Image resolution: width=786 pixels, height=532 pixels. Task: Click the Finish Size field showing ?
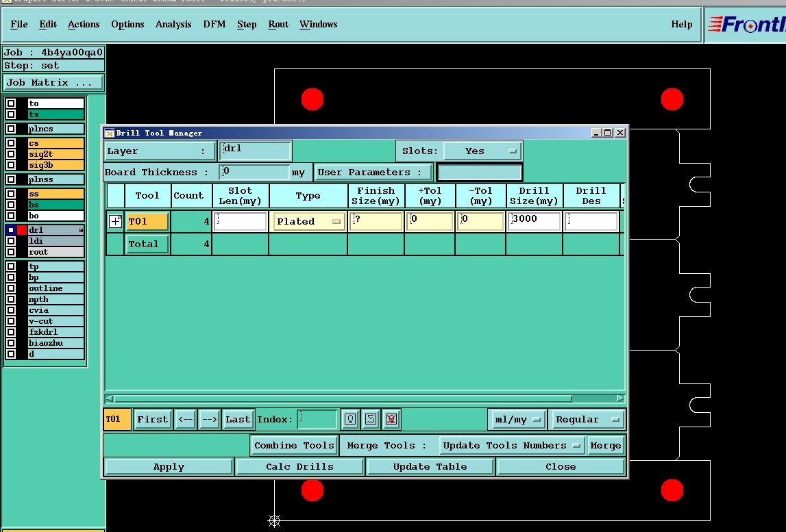coord(376,221)
